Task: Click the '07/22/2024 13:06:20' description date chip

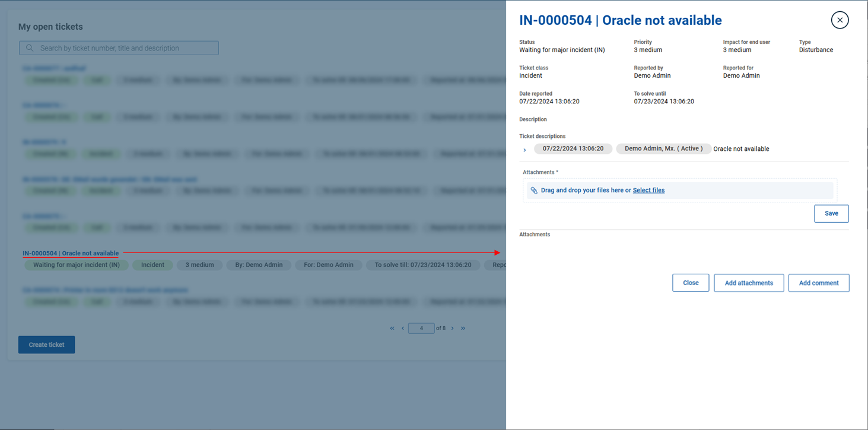Action: click(x=573, y=148)
